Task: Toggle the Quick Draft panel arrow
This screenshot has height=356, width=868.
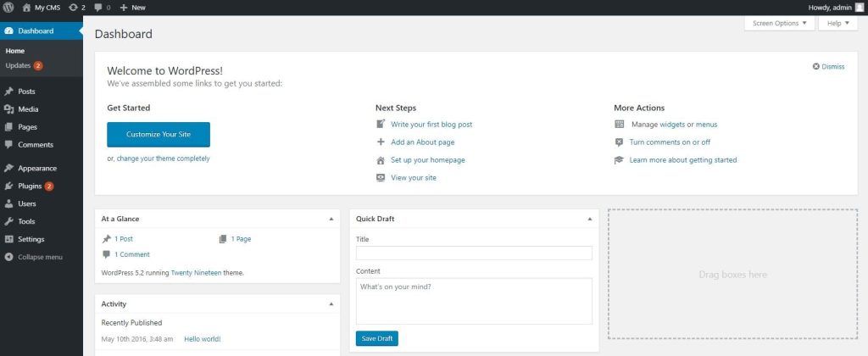Action: click(x=590, y=219)
